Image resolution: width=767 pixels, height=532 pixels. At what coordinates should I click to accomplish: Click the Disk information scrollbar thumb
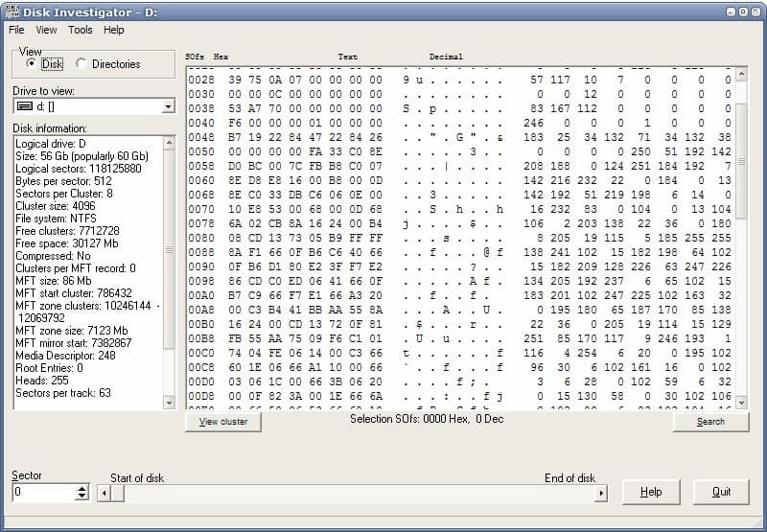pyautogui.click(x=169, y=249)
